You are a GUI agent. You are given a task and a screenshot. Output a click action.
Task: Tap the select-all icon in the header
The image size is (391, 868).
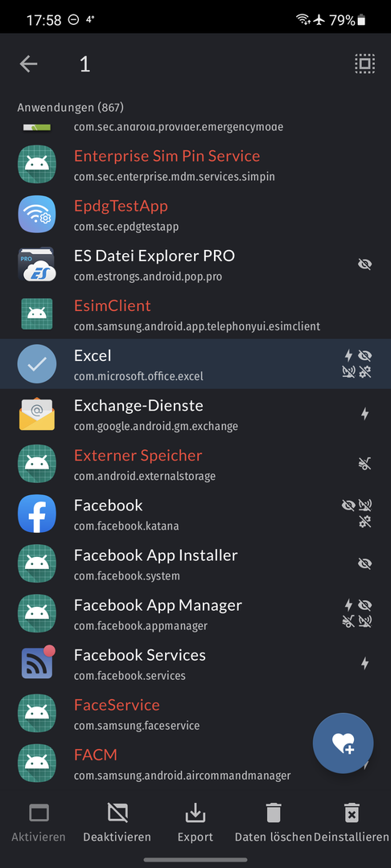[x=364, y=64]
